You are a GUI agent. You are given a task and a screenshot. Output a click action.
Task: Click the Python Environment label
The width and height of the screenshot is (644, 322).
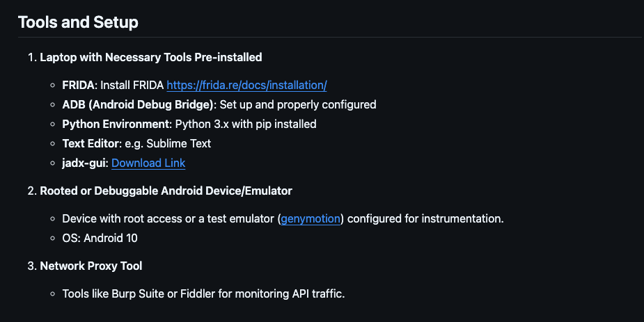[116, 124]
